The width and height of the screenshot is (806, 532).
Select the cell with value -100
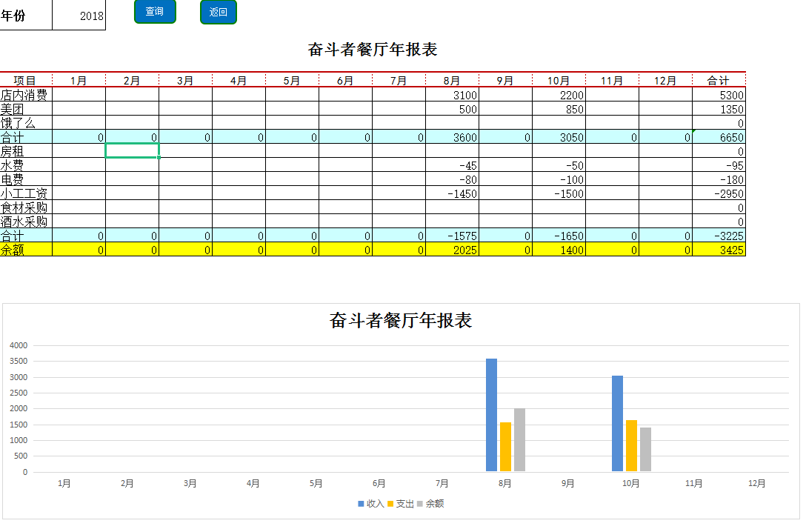pos(559,179)
